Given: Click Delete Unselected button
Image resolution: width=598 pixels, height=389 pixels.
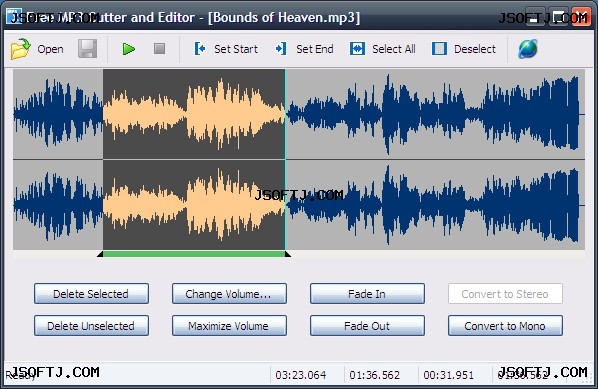Looking at the screenshot, I should 91,326.
